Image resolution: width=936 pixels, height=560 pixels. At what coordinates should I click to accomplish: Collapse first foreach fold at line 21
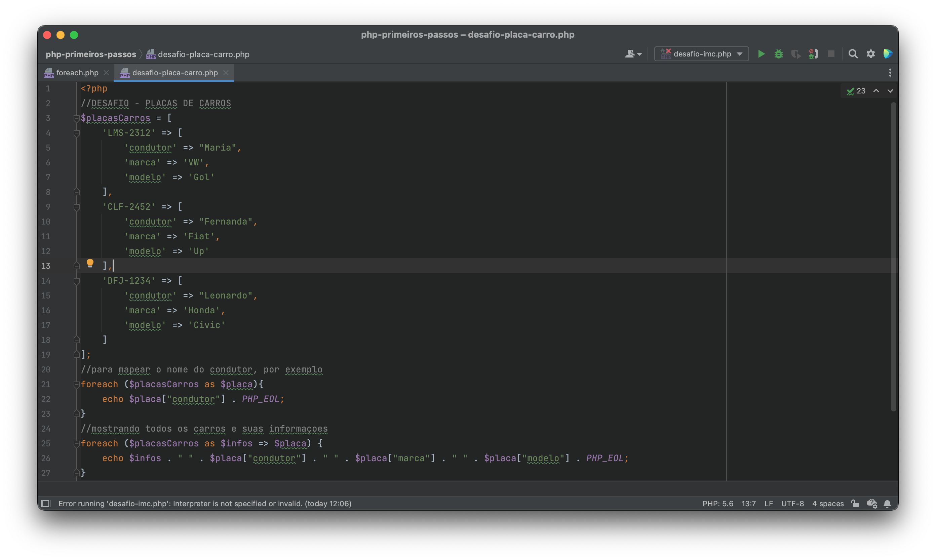point(76,385)
